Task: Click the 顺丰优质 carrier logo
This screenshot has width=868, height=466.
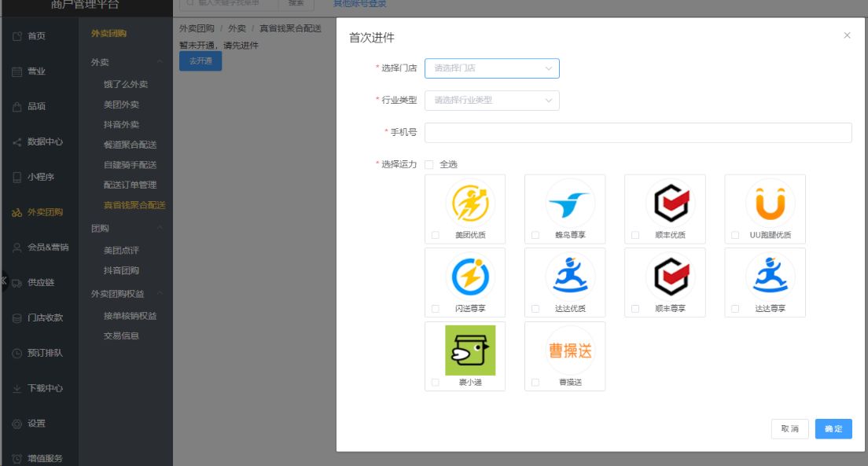Action: 671,203
